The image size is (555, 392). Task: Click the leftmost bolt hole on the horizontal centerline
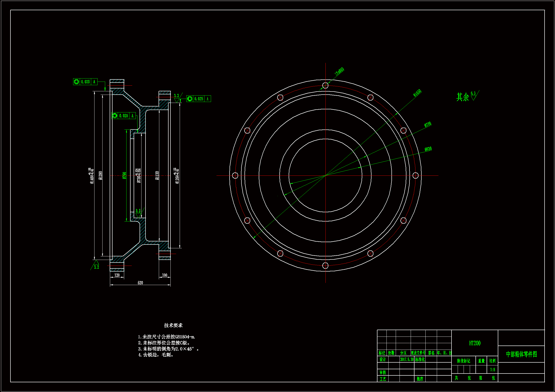235,175
